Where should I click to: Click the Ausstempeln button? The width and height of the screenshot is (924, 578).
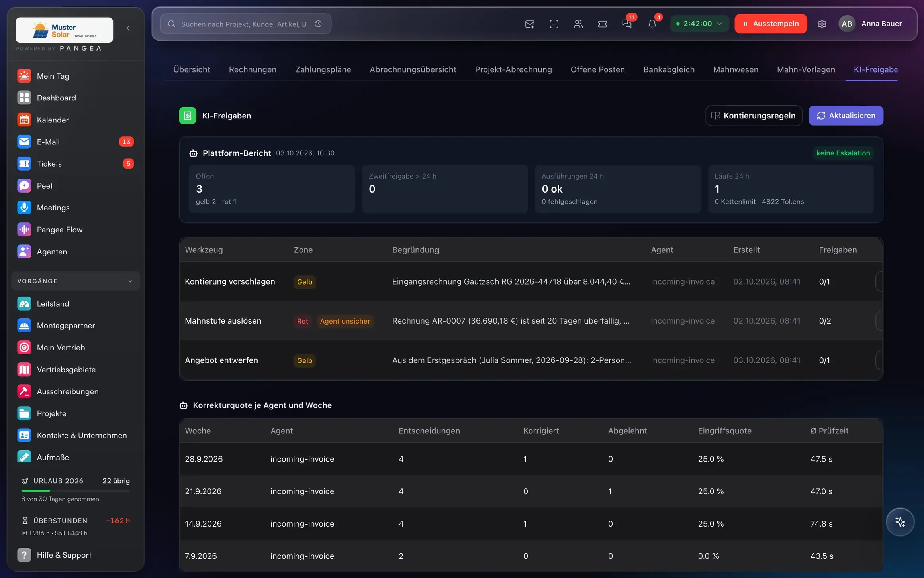771,24
